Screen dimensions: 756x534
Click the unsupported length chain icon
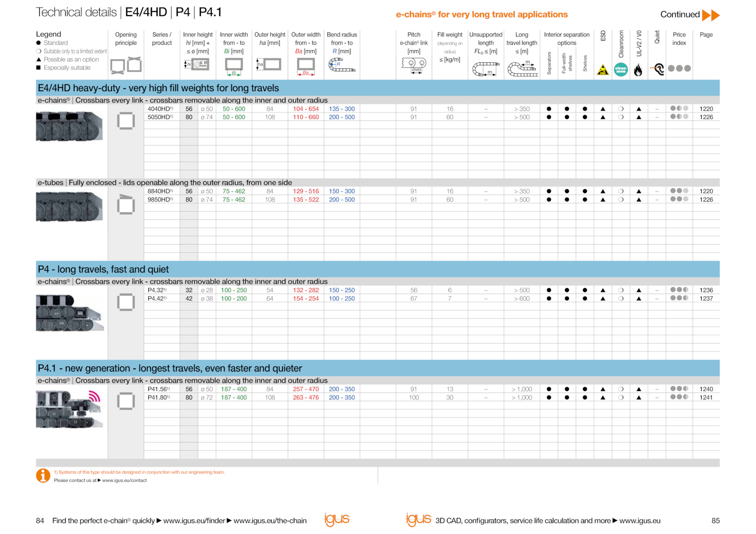486,69
